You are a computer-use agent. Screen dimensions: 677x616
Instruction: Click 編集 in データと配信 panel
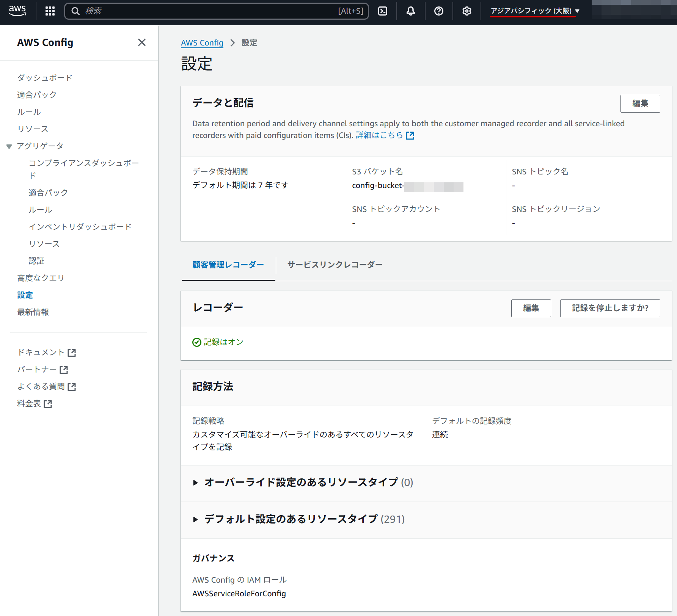click(x=640, y=103)
